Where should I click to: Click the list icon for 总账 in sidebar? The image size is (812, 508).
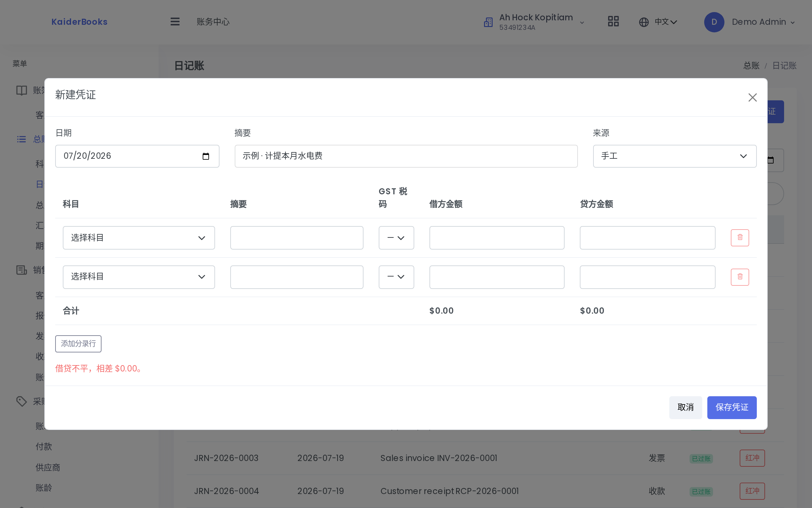22,139
